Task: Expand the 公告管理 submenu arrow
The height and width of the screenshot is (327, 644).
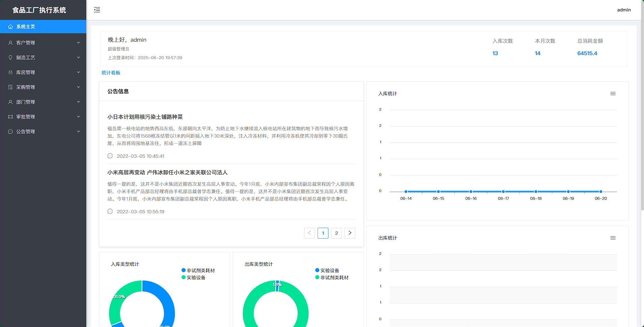Action: (78, 132)
